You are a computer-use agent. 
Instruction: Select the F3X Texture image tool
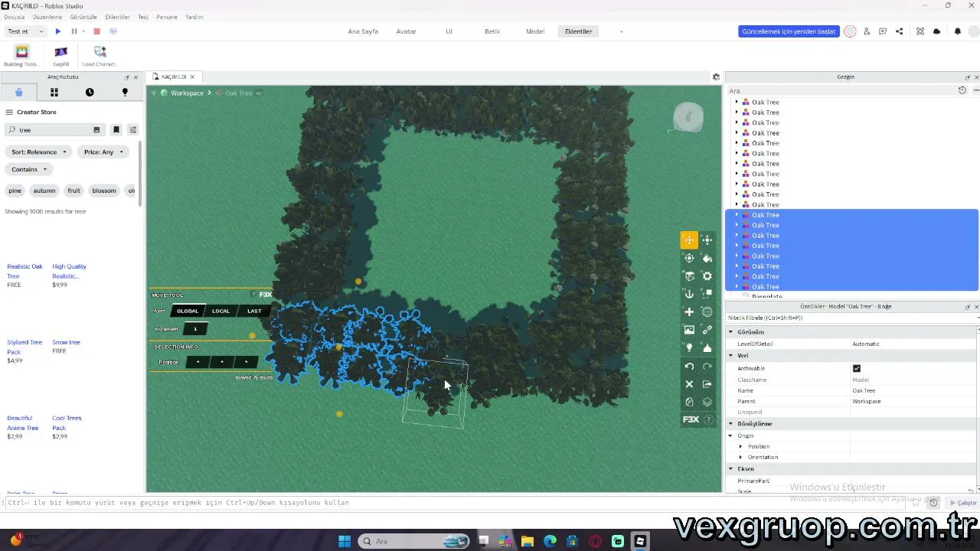pyautogui.click(x=689, y=330)
